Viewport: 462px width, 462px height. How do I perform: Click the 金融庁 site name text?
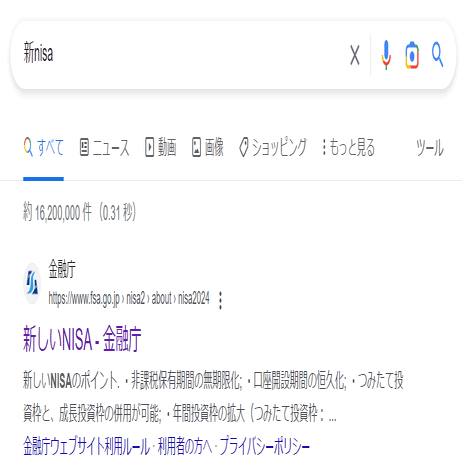[62, 269]
